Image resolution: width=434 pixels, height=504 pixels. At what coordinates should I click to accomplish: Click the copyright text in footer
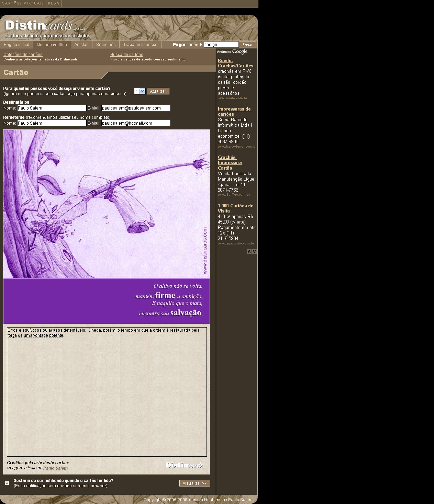pos(198,500)
